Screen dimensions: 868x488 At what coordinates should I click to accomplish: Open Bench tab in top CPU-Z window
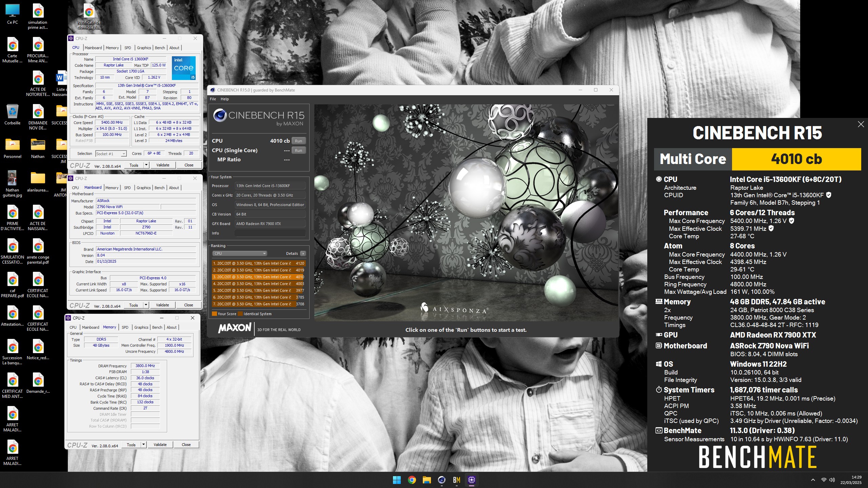160,48
